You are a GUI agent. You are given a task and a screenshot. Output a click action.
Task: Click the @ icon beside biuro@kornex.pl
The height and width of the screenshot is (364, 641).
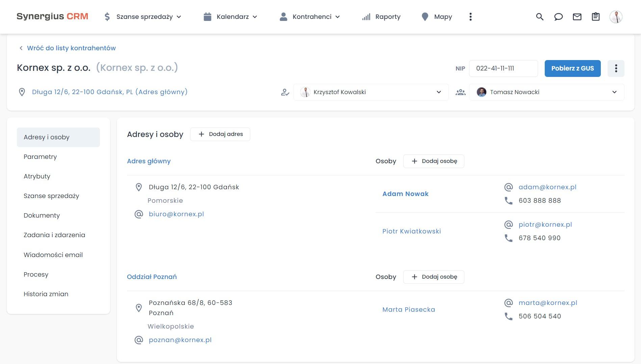point(139,214)
